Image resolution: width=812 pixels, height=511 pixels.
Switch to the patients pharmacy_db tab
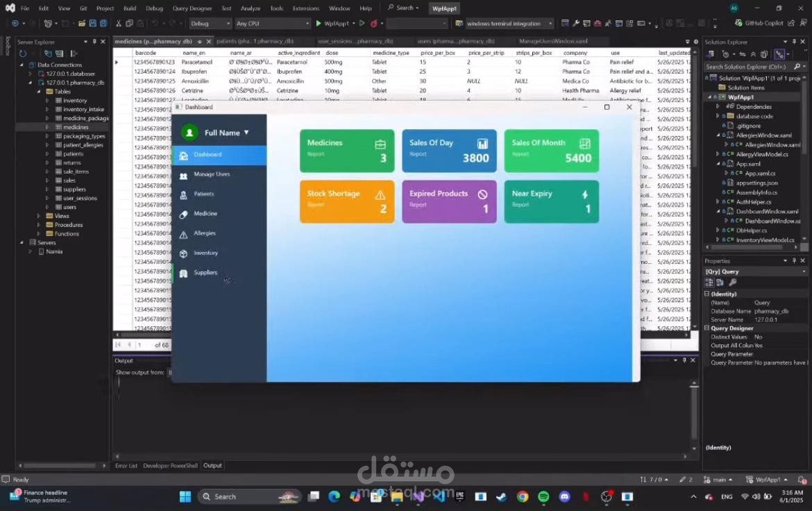click(x=255, y=41)
